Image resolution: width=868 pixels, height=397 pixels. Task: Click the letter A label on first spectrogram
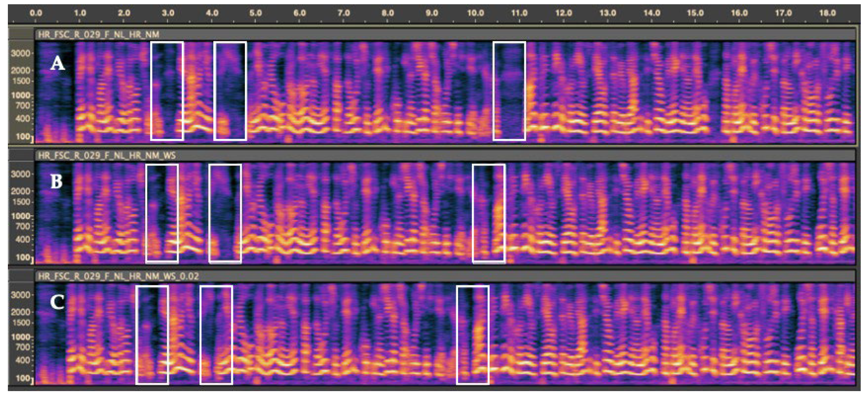point(57,63)
